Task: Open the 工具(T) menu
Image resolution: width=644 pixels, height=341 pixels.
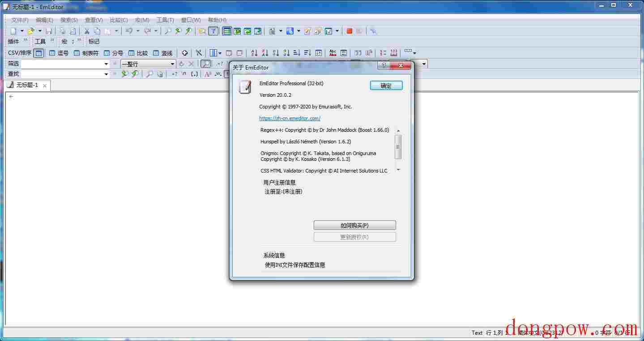Action: [x=165, y=20]
